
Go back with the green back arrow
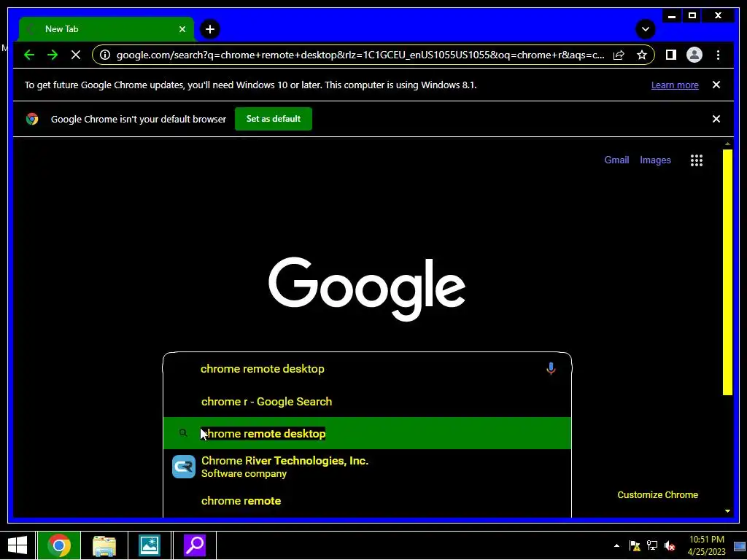[x=29, y=55]
